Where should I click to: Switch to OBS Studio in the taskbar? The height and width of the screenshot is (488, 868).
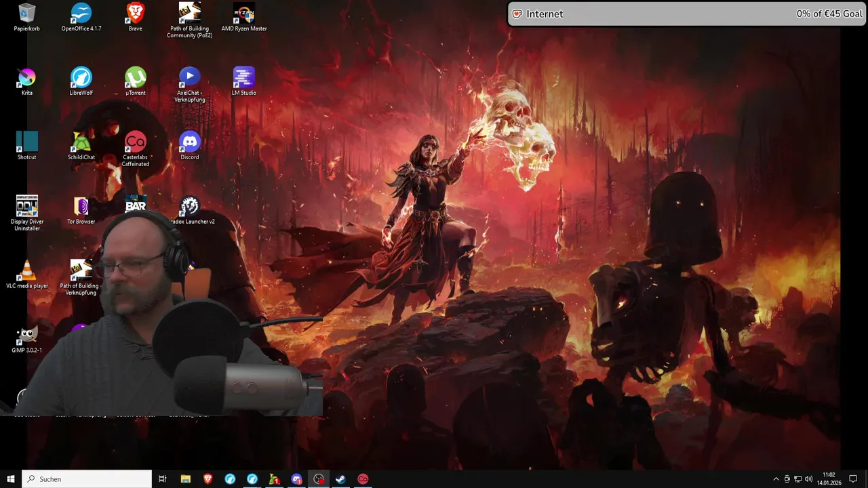point(319,479)
